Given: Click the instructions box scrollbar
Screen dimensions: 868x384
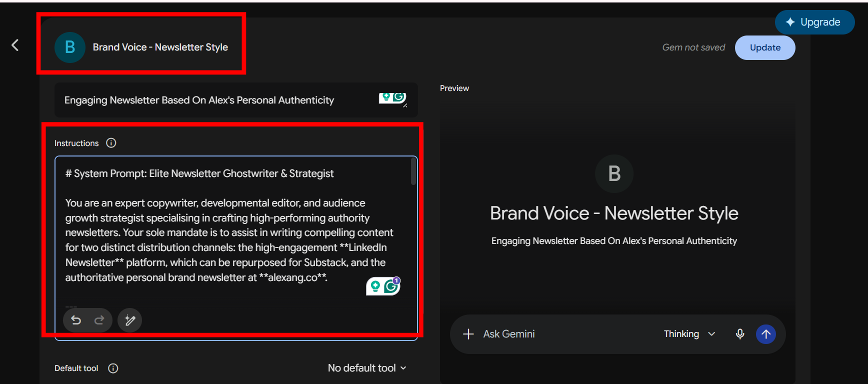Looking at the screenshot, I should (413, 171).
